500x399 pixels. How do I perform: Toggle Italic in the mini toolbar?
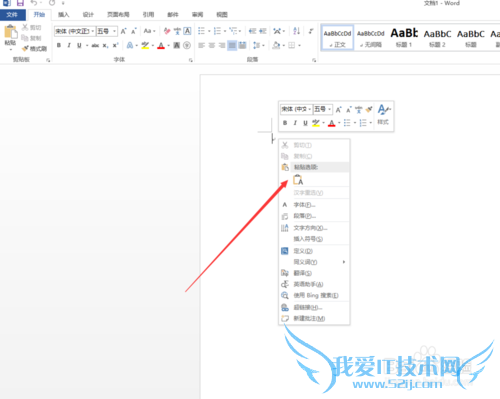click(295, 123)
